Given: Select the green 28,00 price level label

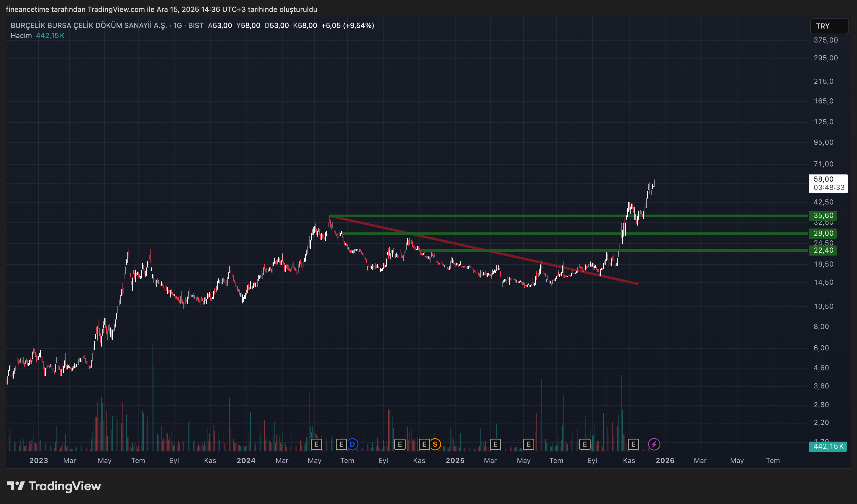Looking at the screenshot, I should (x=823, y=234).
